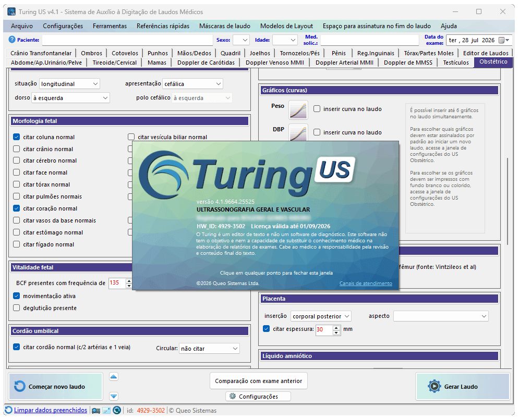Click the globe refresh icon in status bar
The image size is (519, 420).
pos(117,410)
